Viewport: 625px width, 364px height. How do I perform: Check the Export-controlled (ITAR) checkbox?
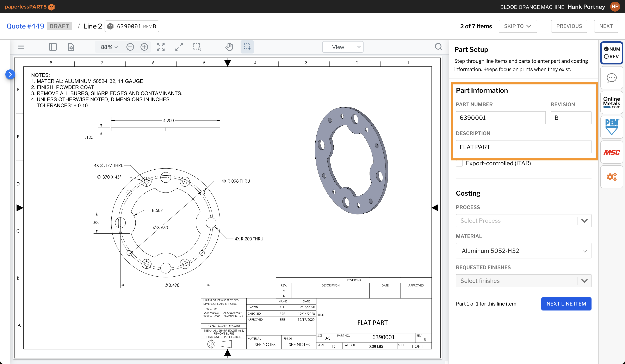click(459, 163)
